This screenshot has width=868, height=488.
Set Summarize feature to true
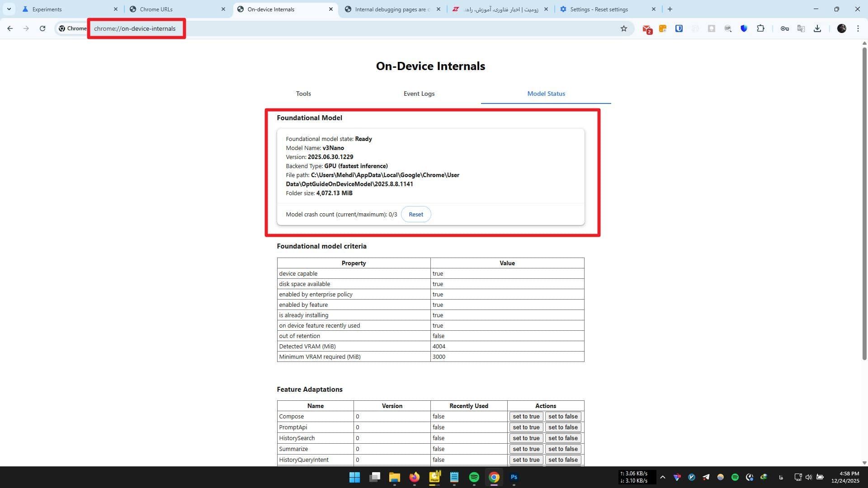click(x=526, y=449)
